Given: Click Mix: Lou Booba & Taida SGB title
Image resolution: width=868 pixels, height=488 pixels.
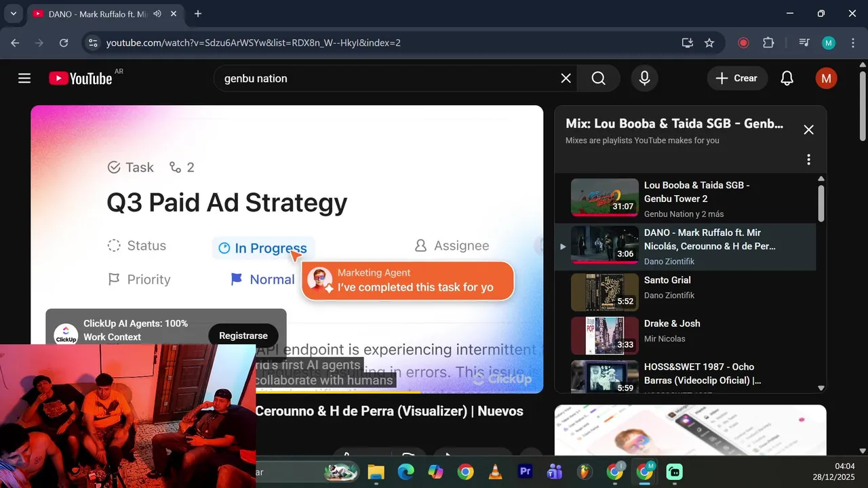Looking at the screenshot, I should [x=675, y=124].
